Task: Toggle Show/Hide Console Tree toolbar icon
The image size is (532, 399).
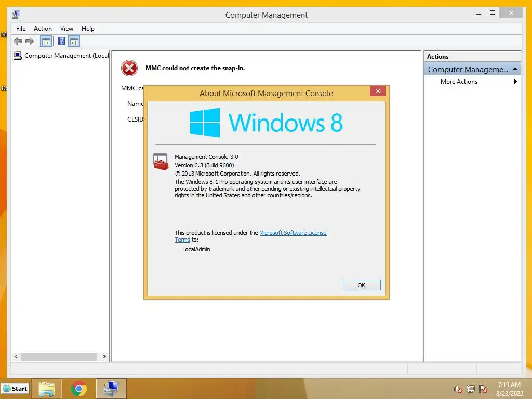Action: point(46,42)
